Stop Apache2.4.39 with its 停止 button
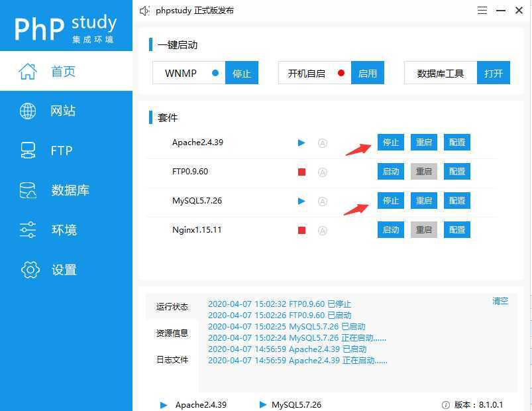 click(x=390, y=143)
